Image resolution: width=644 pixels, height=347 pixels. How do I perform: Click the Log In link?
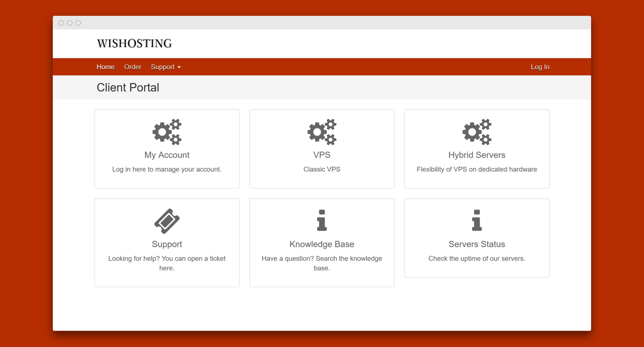pos(540,67)
